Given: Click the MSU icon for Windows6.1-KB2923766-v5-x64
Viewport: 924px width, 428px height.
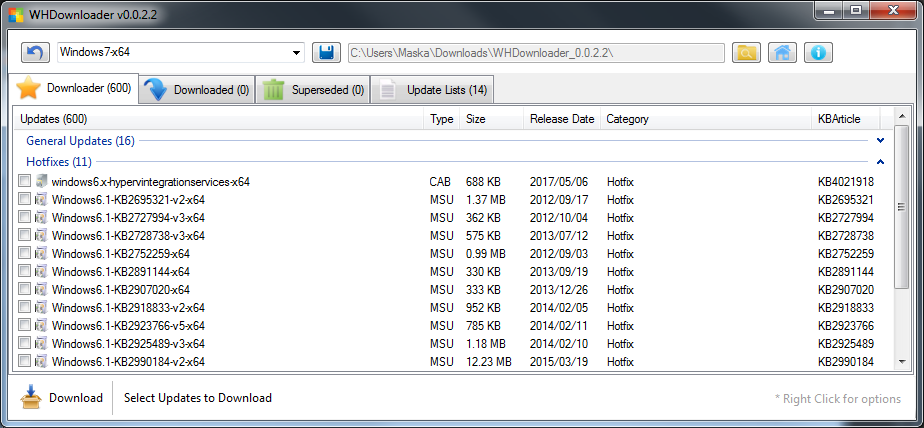Looking at the screenshot, I should 41,325.
